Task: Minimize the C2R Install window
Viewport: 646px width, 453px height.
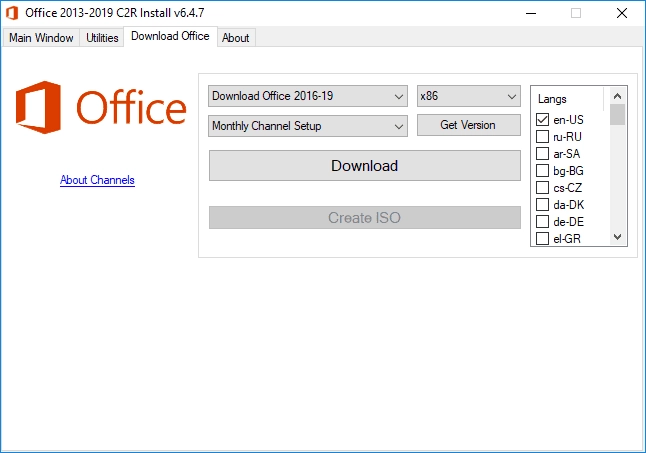Action: pos(531,13)
